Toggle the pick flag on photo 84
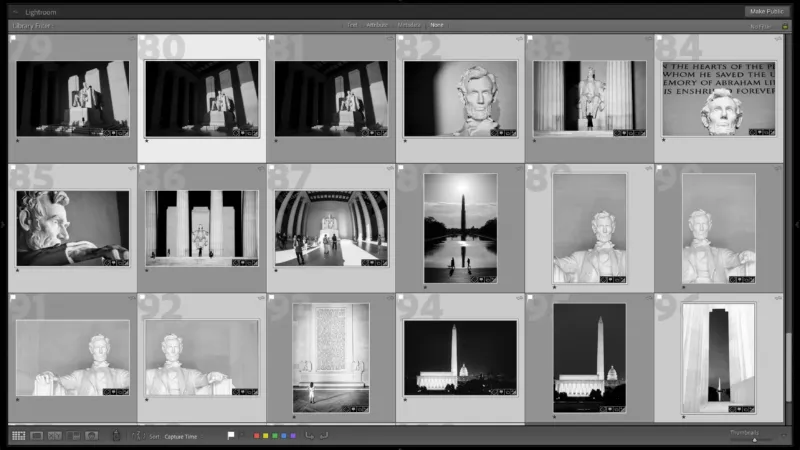800x450 pixels. 659,38
